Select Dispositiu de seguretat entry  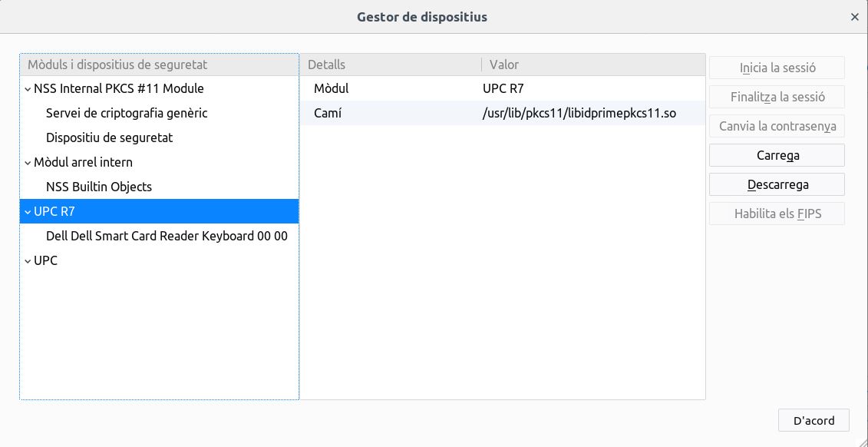[109, 138]
